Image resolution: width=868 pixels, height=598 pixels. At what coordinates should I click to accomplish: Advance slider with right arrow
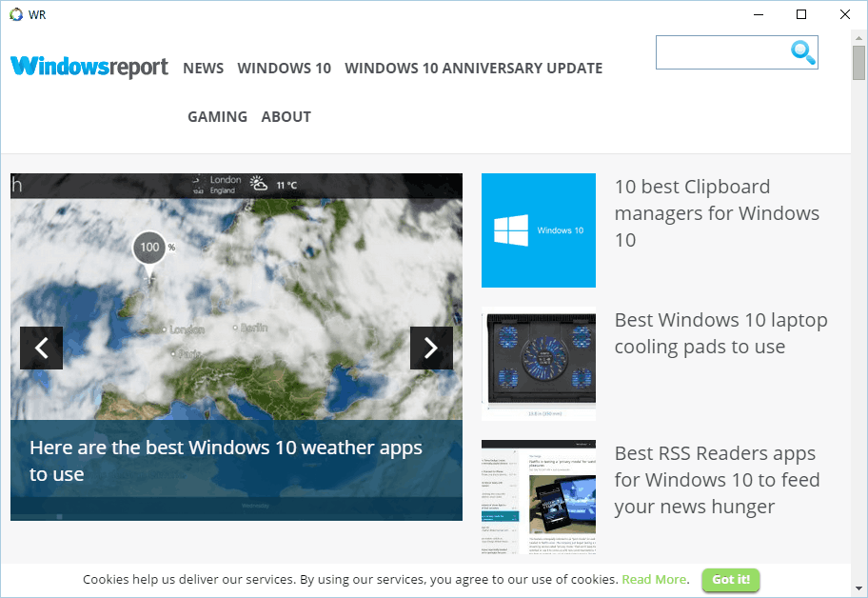(x=431, y=348)
